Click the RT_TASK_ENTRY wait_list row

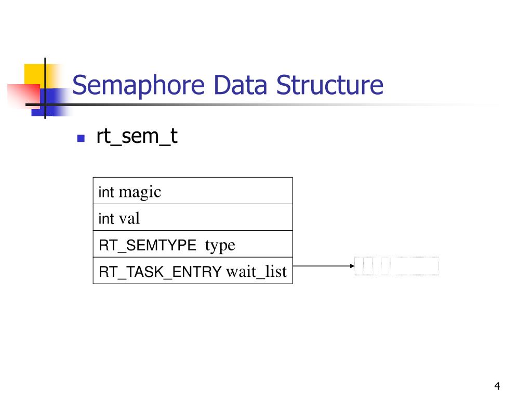193,270
